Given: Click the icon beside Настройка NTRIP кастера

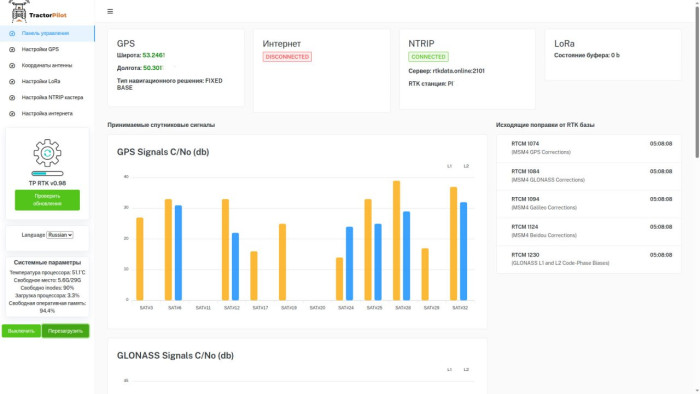Looking at the screenshot, I should coord(12,98).
